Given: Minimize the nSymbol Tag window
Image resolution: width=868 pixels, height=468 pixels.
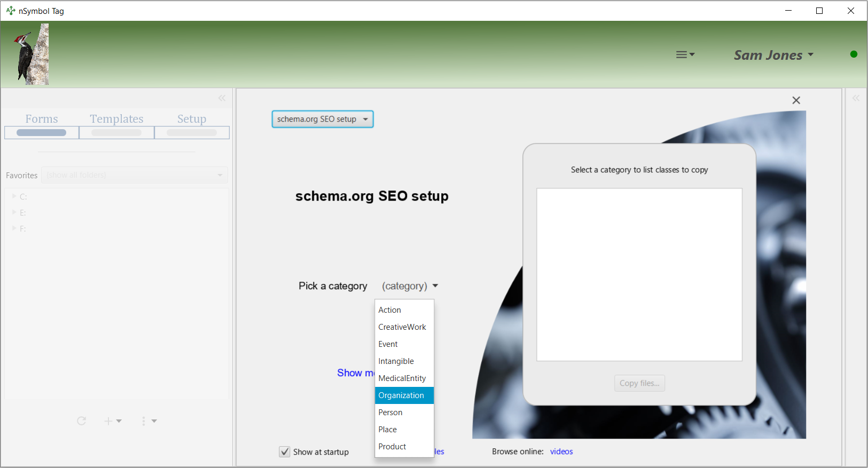Looking at the screenshot, I should (x=788, y=11).
